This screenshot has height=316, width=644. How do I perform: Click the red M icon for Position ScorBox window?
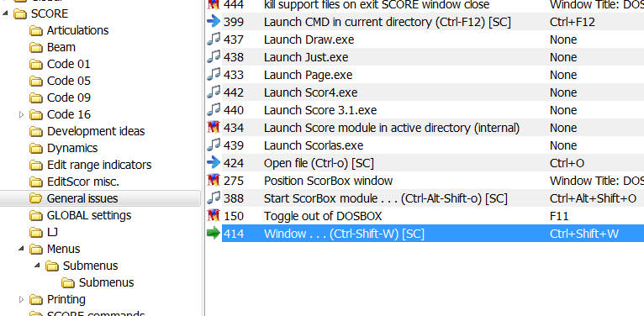point(214,181)
